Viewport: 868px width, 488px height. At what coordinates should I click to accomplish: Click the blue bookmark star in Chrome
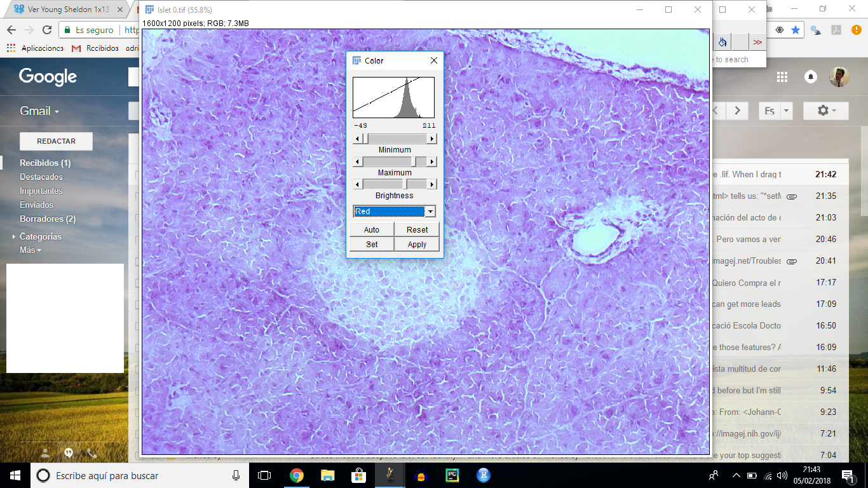click(796, 30)
